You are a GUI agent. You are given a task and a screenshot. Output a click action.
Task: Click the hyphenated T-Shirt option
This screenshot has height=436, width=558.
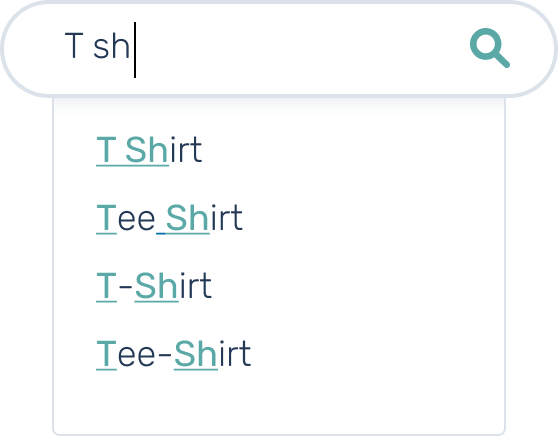tap(154, 285)
